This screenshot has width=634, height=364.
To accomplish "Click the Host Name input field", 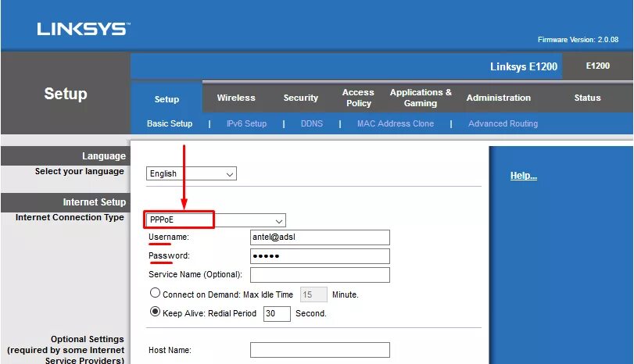I will click(320, 350).
